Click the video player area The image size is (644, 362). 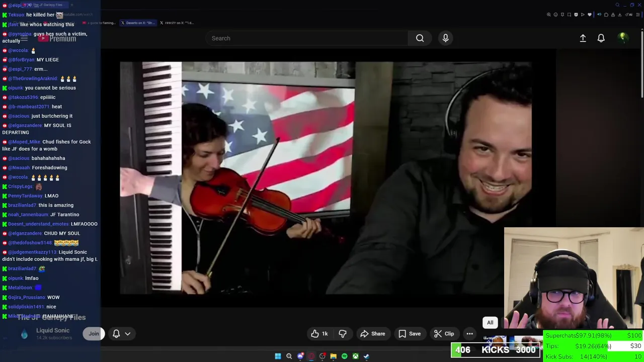pyautogui.click(x=326, y=178)
